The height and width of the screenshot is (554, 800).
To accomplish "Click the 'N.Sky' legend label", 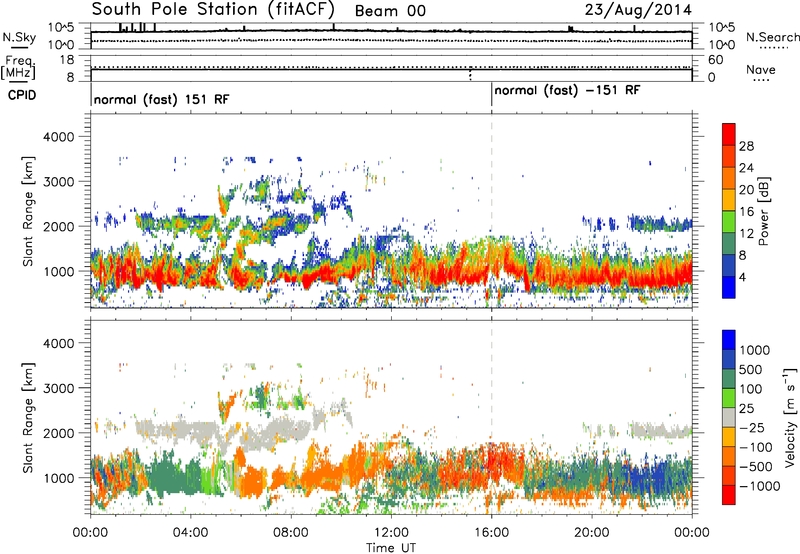I will (19, 38).
